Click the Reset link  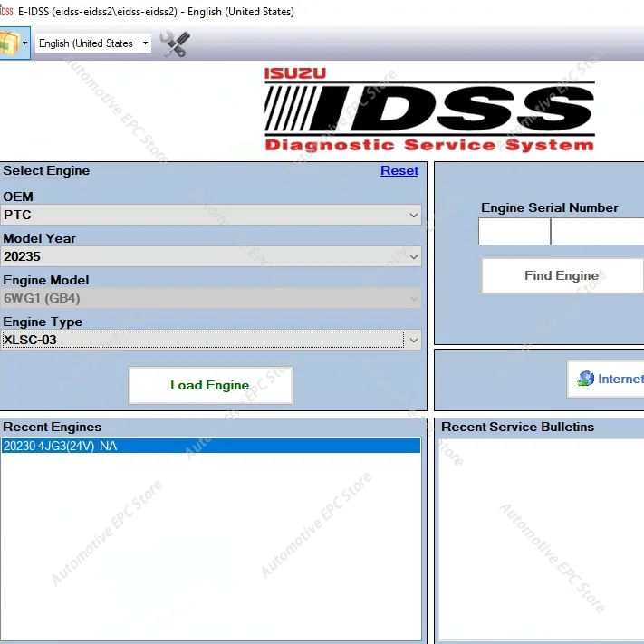[399, 170]
